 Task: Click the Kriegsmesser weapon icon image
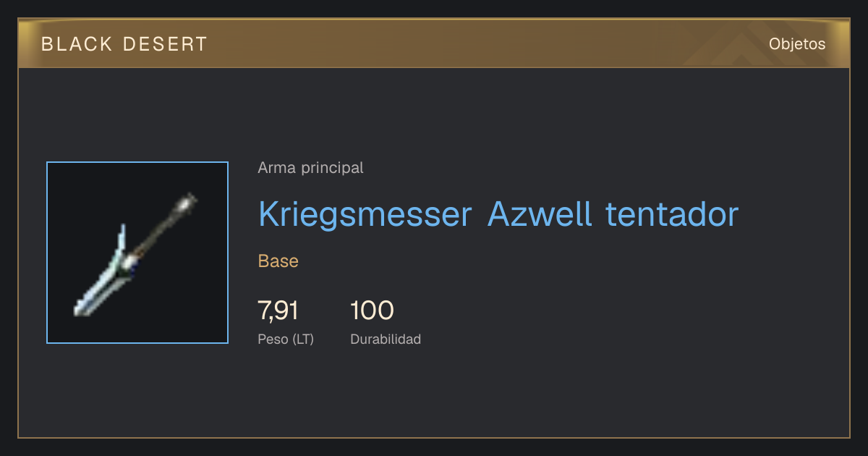pos(137,253)
